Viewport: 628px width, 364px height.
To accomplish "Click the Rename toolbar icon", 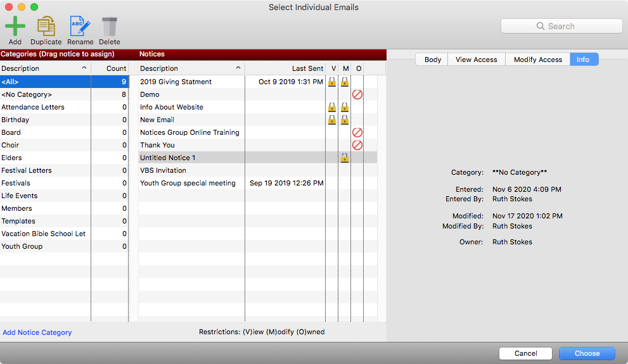I will tap(80, 27).
